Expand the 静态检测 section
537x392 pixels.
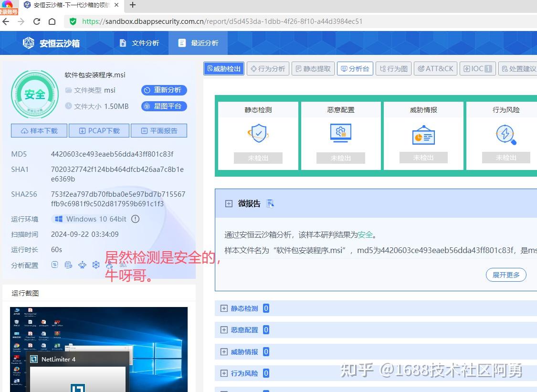(x=224, y=308)
